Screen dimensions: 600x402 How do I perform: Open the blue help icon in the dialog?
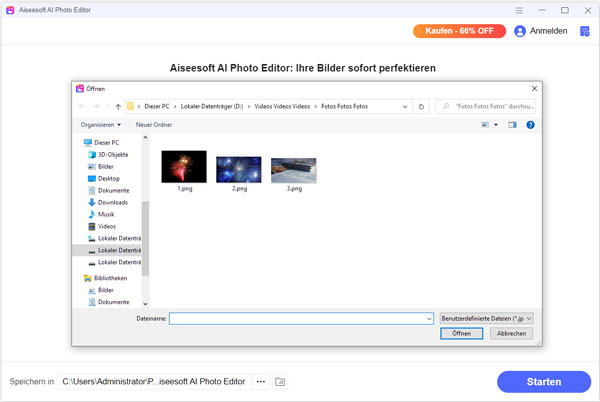pos(530,125)
